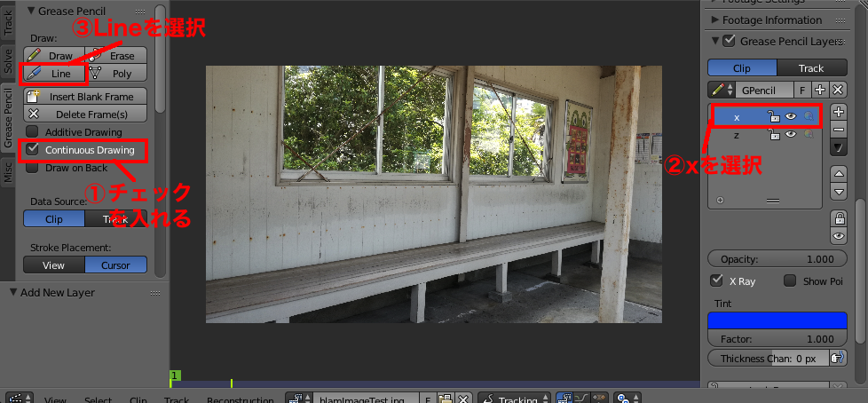Toggle Continuous Drawing checkbox

[33, 149]
